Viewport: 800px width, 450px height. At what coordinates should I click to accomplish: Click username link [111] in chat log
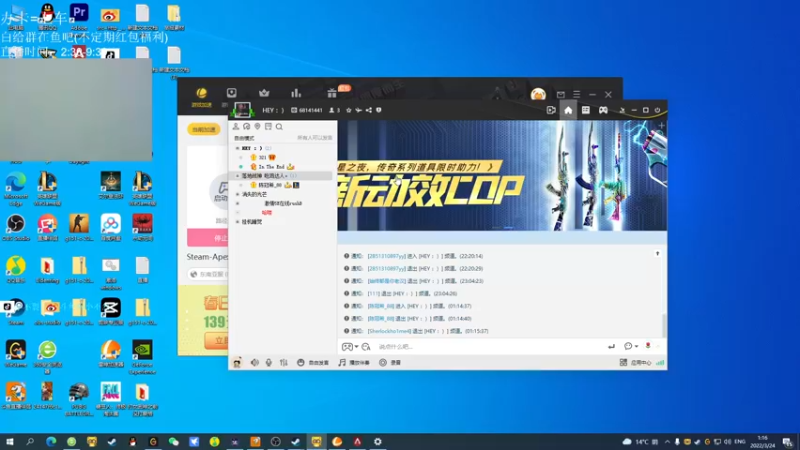tap(373, 294)
